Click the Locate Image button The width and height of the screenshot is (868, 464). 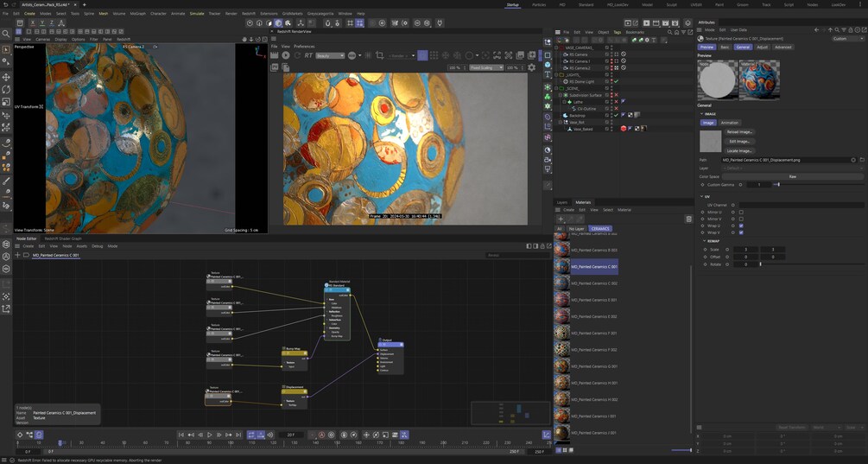click(x=739, y=150)
